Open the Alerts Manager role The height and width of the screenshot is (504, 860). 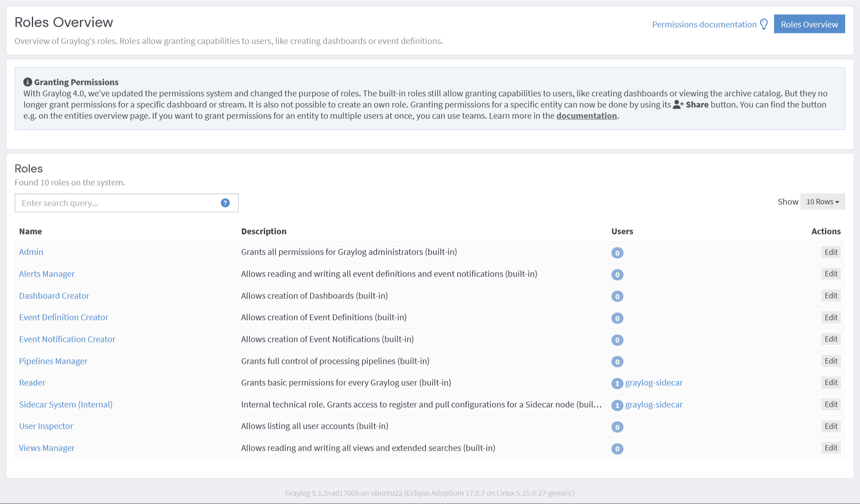(47, 273)
